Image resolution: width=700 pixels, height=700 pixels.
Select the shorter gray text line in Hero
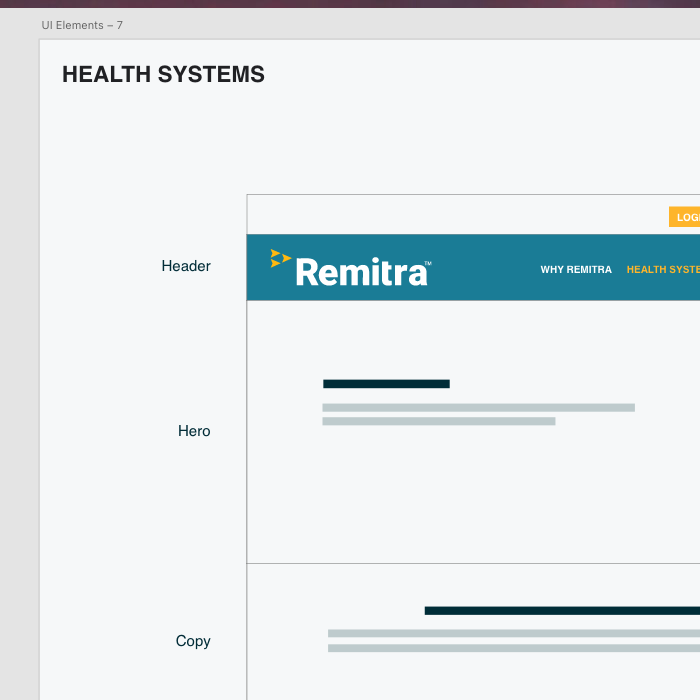click(438, 422)
